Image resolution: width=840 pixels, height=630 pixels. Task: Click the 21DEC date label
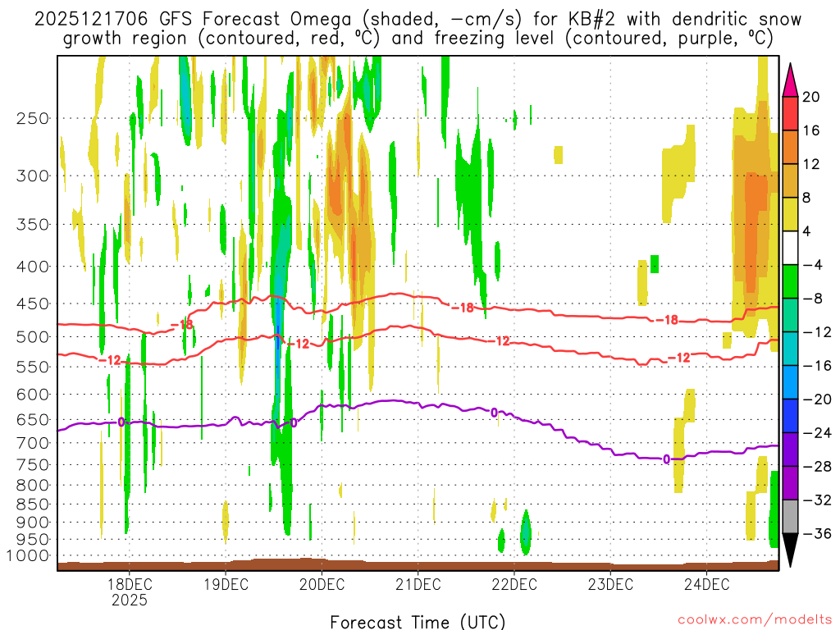[x=418, y=584]
